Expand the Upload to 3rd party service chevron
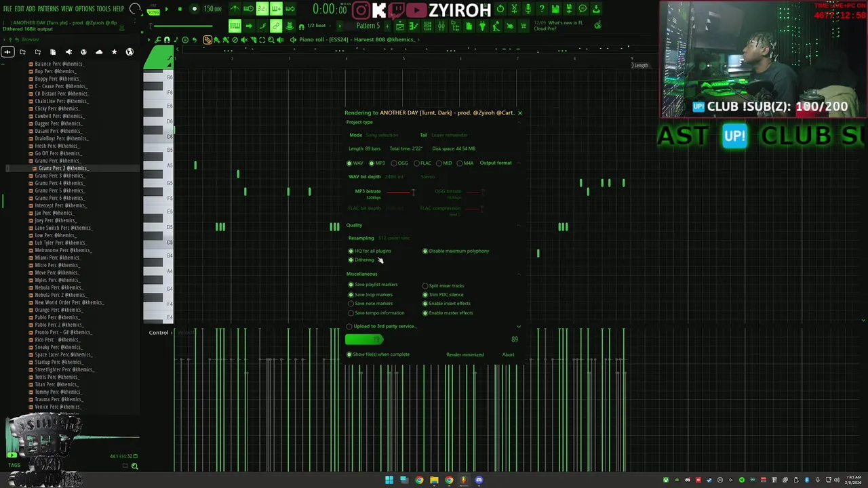Viewport: 868px width, 488px height. tap(519, 327)
